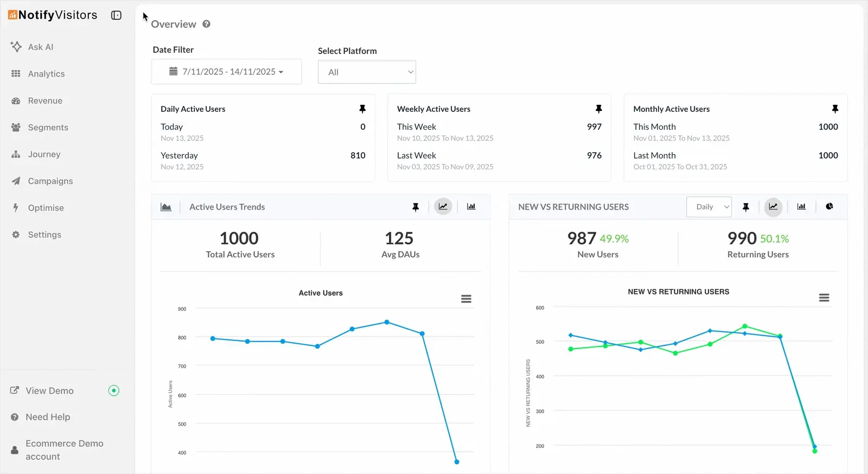Screen dimensions: 868x474
Task: Pin the Weekly Active Users card
Action: (x=598, y=109)
